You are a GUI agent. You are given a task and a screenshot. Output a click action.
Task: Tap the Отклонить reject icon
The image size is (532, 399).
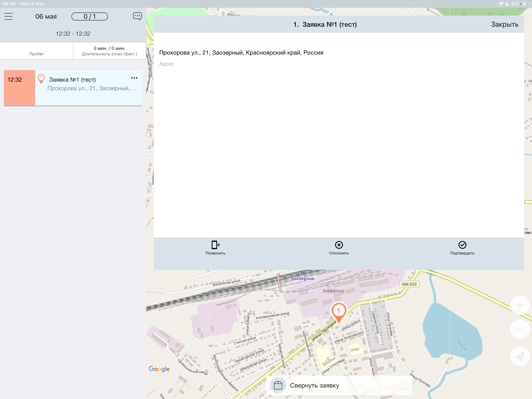[x=339, y=245]
